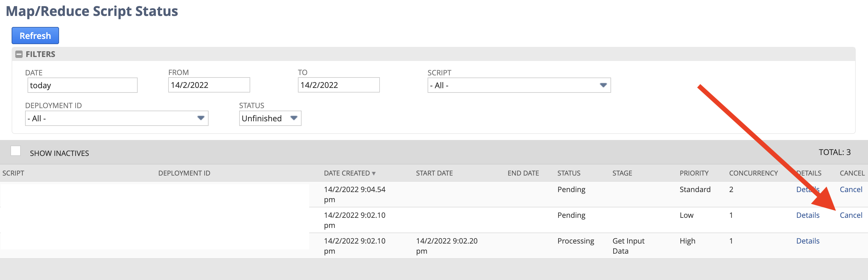Open Details for the Processing script

coord(807,241)
